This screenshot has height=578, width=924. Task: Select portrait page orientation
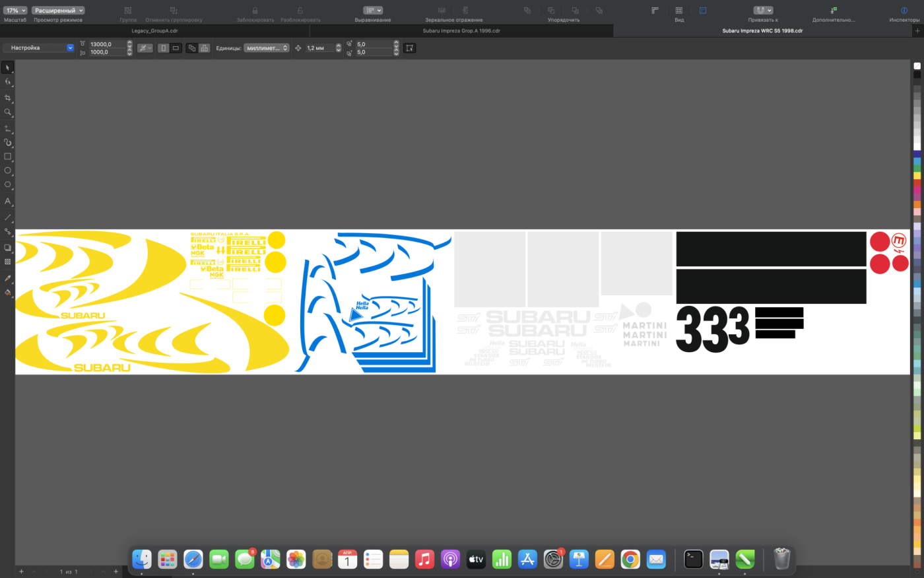pyautogui.click(x=164, y=48)
